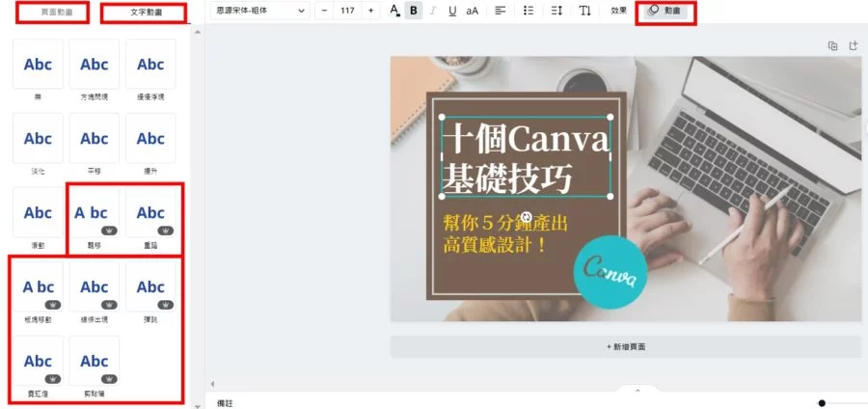Apply the 提升 rise animation
The height and width of the screenshot is (409, 868).
(x=150, y=138)
